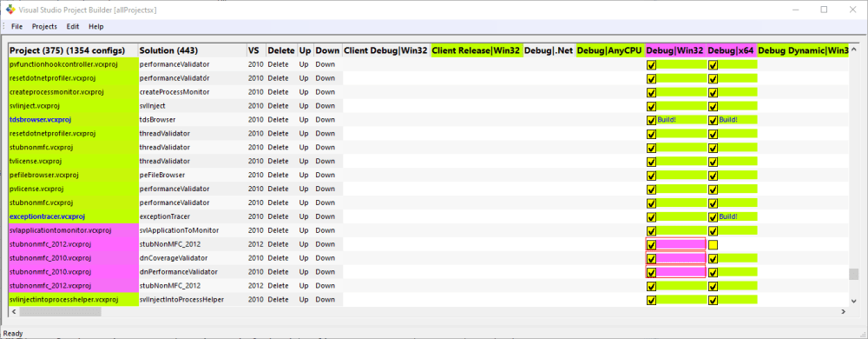The height and width of the screenshot is (339, 868).
Task: Click the Solution (443) column header
Action: [193, 50]
